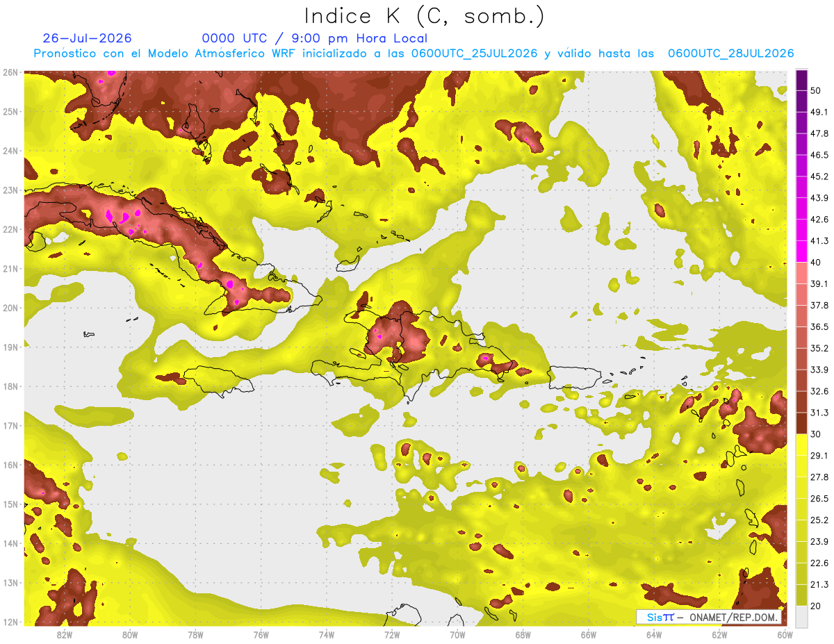Select legend value "45.2"
The image size is (834, 644).
[819, 176]
